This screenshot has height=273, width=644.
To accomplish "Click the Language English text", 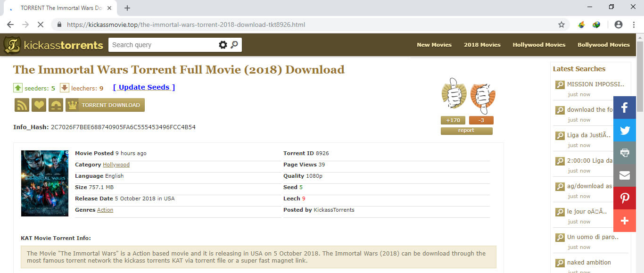I will [x=99, y=176].
